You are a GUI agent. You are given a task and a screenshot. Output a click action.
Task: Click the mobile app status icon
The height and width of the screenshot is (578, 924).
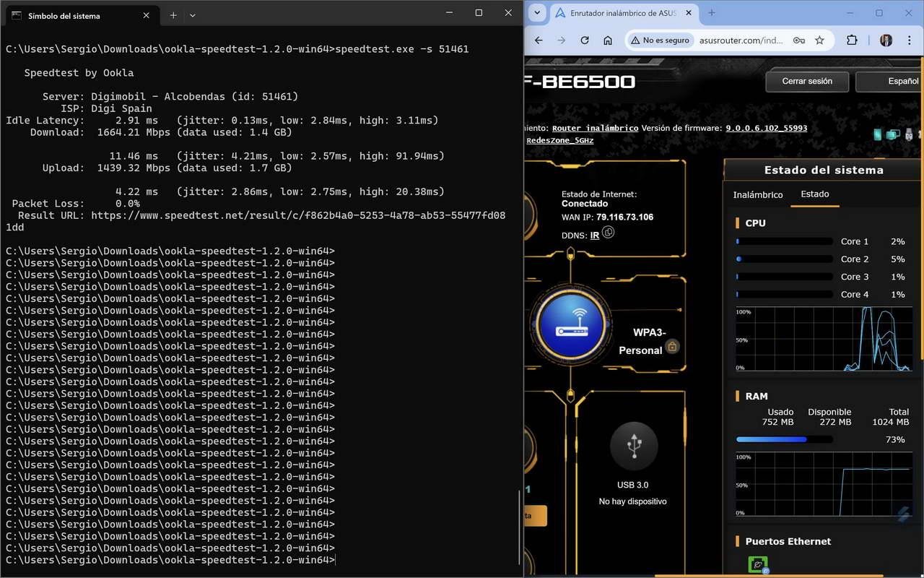point(879,134)
